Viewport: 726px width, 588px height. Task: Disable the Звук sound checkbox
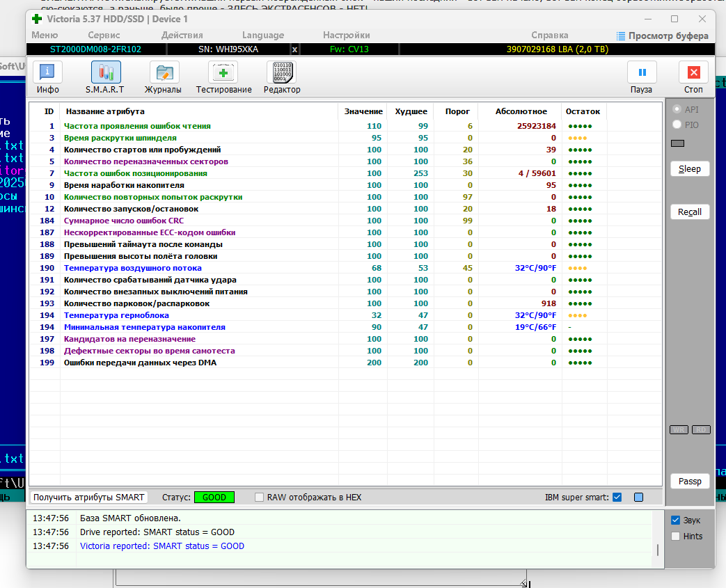click(675, 521)
